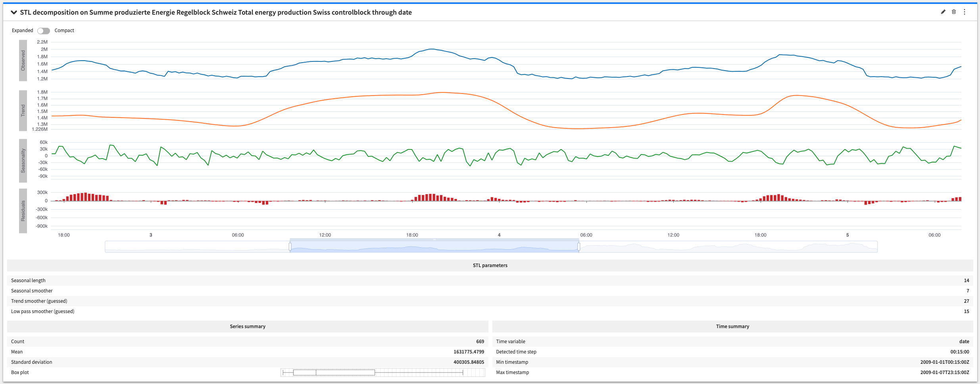Click the 'Box plot' row label
The height and width of the screenshot is (384, 980).
[20, 373]
